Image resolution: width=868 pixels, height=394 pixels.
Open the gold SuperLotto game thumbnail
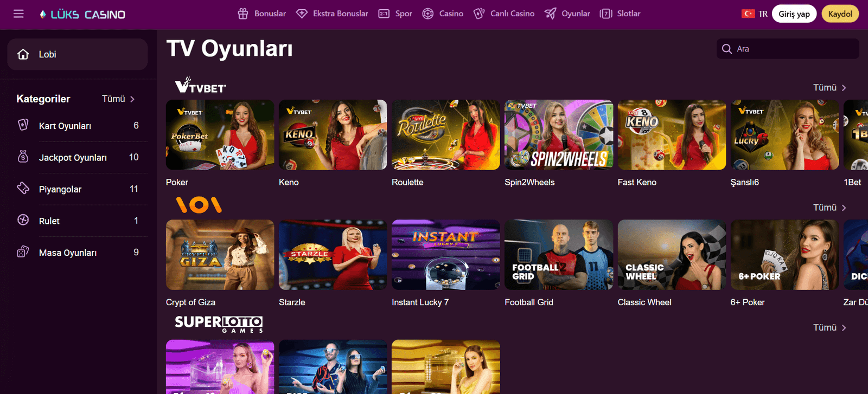pyautogui.click(x=446, y=367)
